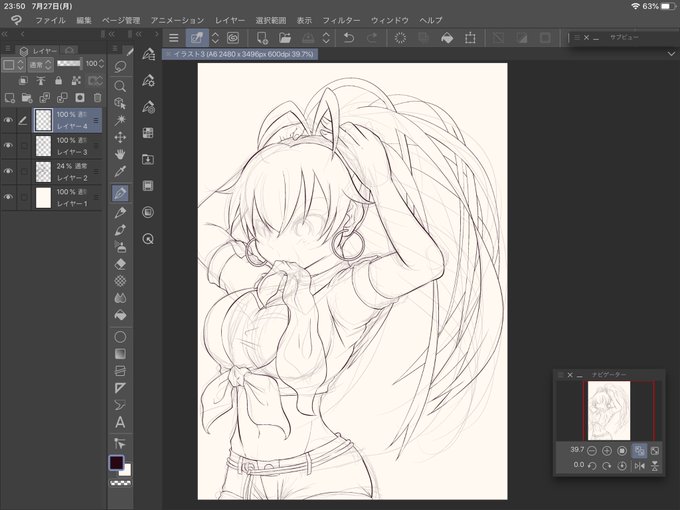Select the Eyedropper tool
The height and width of the screenshot is (510, 680).
120,172
